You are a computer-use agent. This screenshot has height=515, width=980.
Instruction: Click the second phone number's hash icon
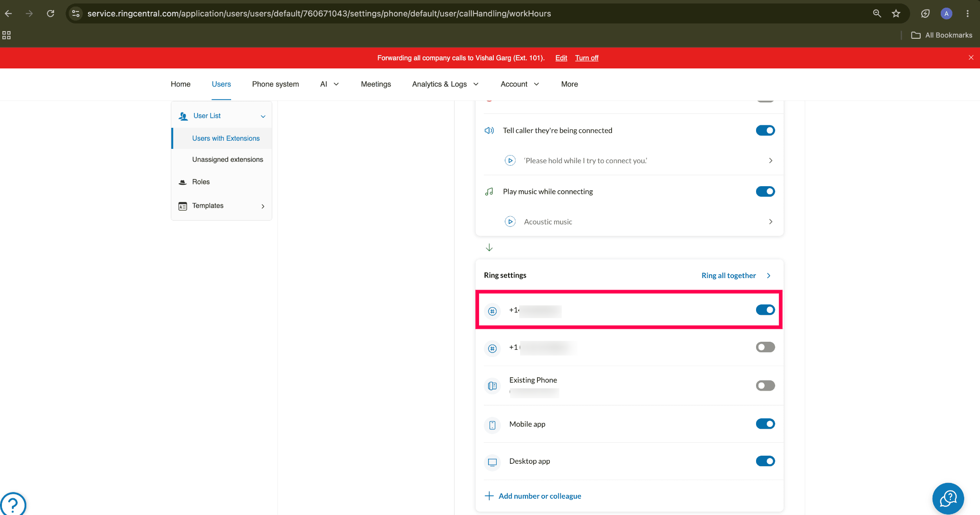(492, 349)
